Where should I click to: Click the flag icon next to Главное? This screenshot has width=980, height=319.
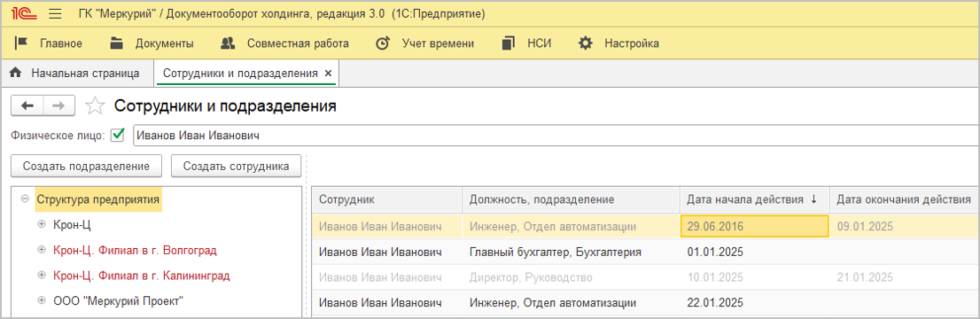(x=21, y=43)
